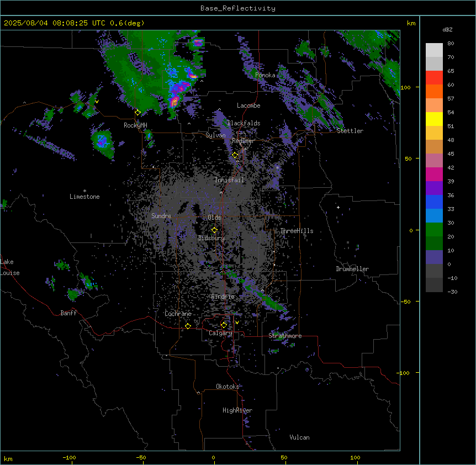
Task: Select the Lake Louise label
Action: [x=10, y=267]
